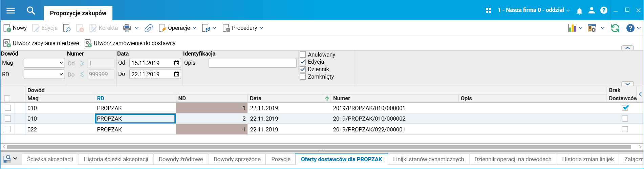Image resolution: width=644 pixels, height=169 pixels.
Task: Click Utwórz zamówienie do dostawcy
Action: [x=130, y=43]
